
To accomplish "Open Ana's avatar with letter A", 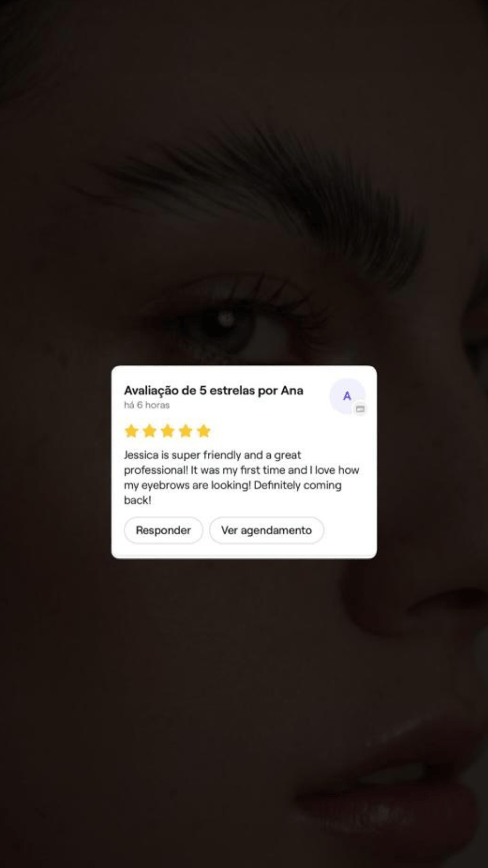I will [347, 396].
